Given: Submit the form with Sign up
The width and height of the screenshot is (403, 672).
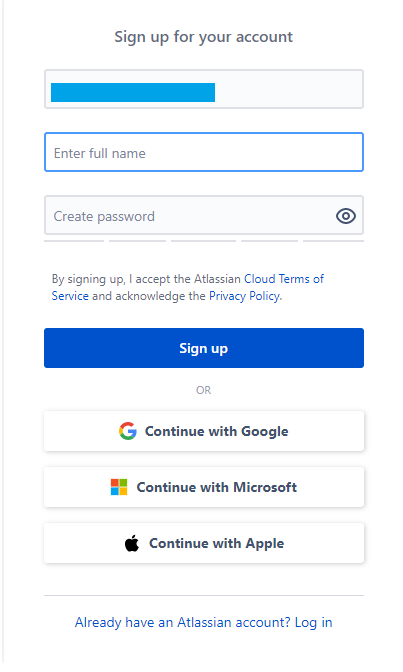Looking at the screenshot, I should [x=204, y=348].
